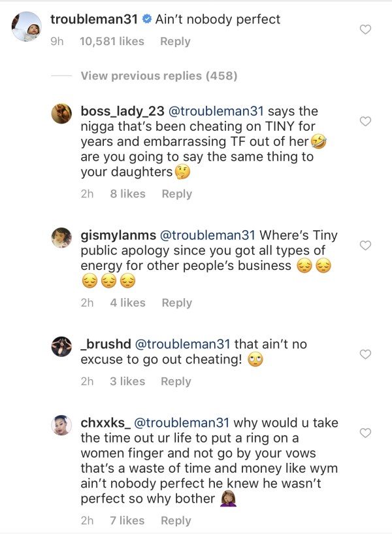392x538 pixels.
Task: Go to the chxxks_ username profile
Action: pos(105,423)
